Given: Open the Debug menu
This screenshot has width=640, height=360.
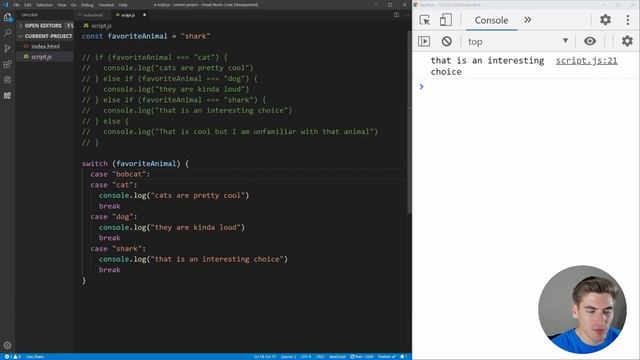Looking at the screenshot, I should tap(87, 5).
